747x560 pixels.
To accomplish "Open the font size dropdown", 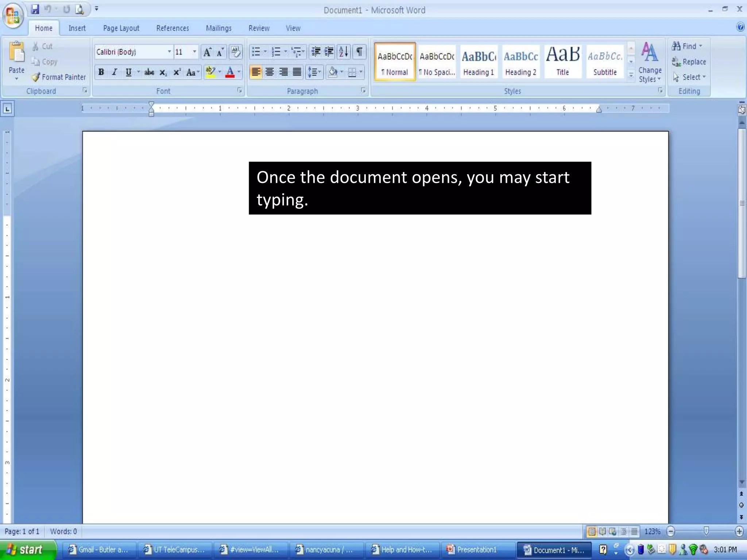I will [x=194, y=52].
